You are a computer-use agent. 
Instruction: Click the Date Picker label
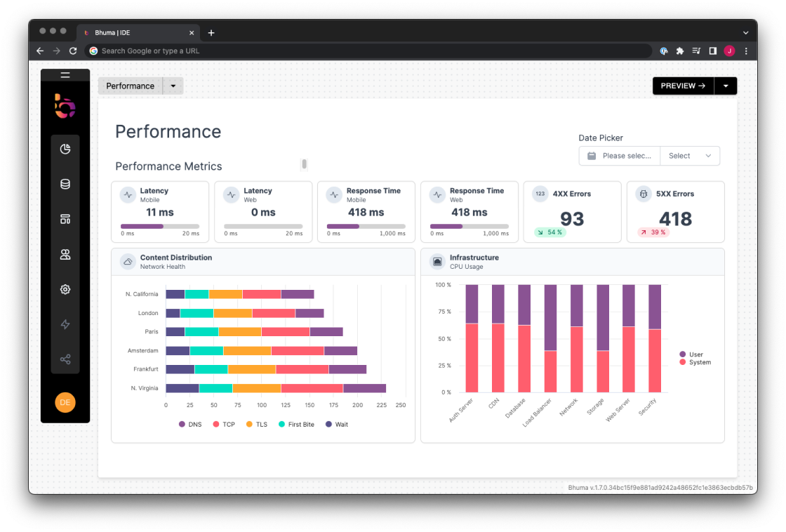601,138
